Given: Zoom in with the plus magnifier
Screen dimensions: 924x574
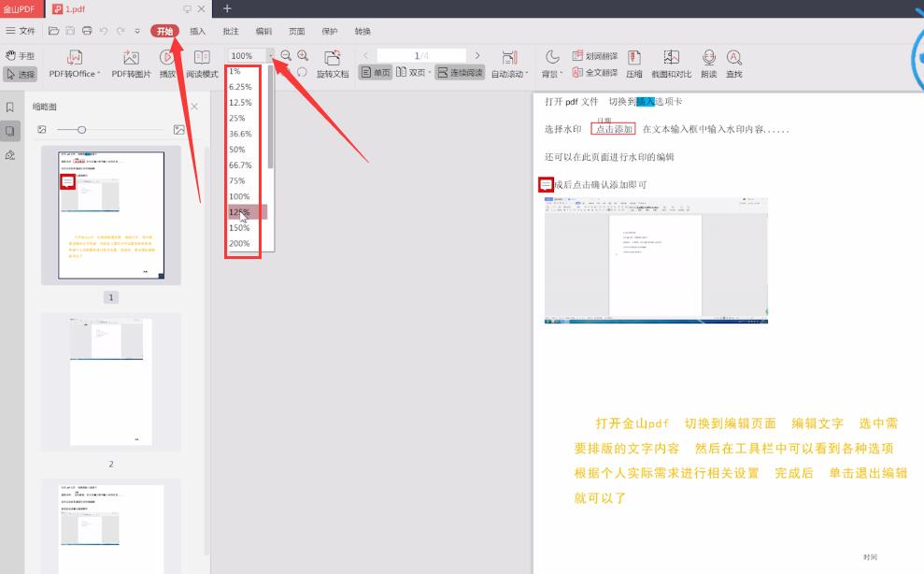Looking at the screenshot, I should pyautogui.click(x=303, y=55).
